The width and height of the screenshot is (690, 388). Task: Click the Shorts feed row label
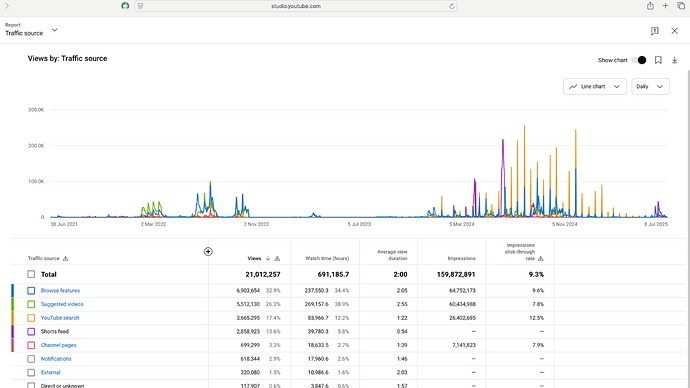[x=55, y=332]
